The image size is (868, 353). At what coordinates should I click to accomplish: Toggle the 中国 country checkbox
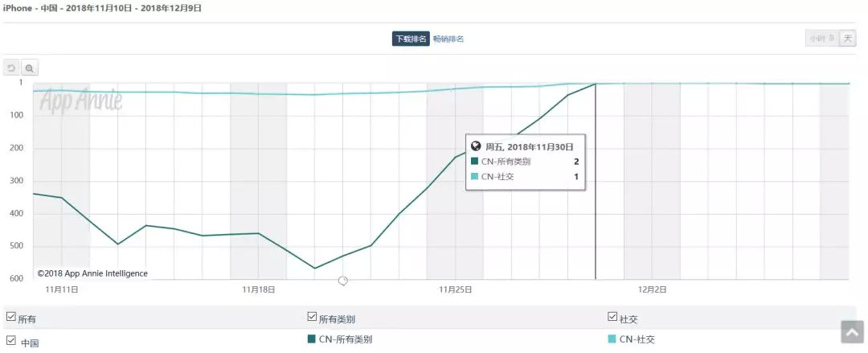(x=10, y=341)
